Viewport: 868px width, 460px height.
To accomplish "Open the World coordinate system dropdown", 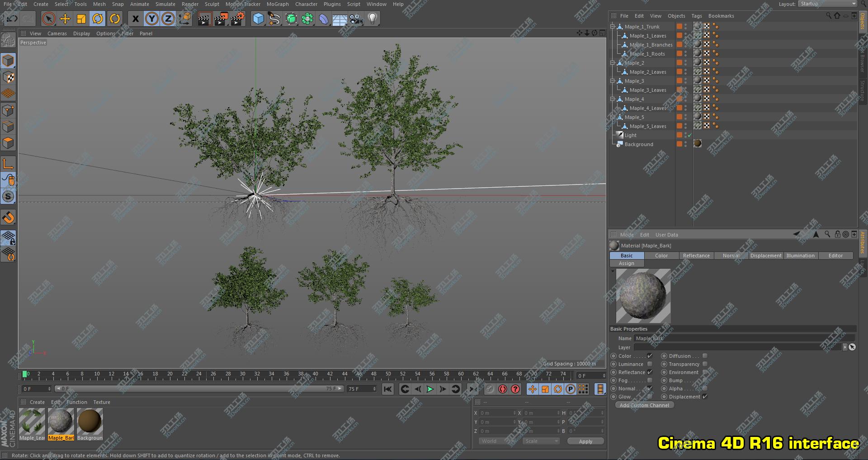I will [498, 441].
